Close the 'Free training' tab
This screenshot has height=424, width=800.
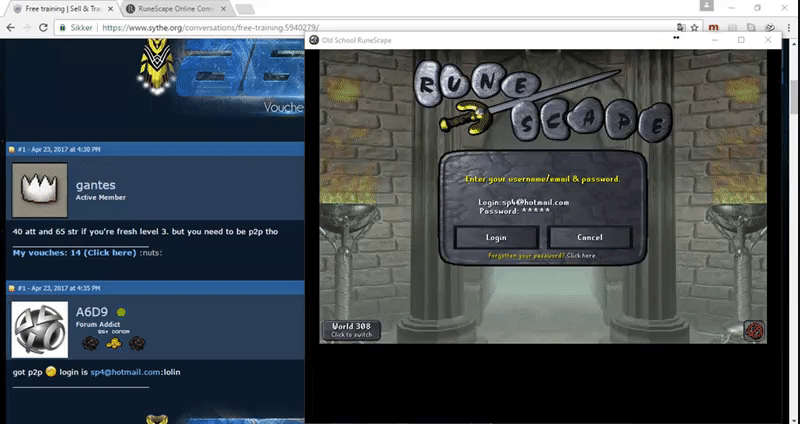[x=110, y=9]
